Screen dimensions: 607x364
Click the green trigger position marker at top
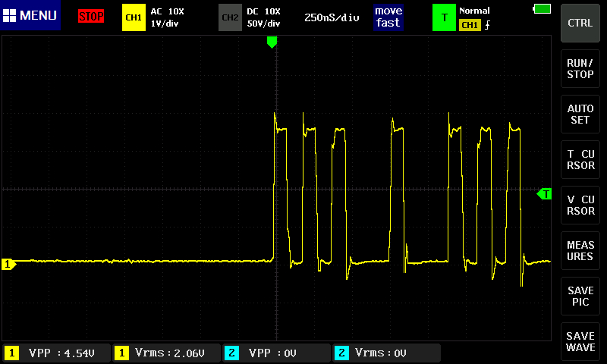pyautogui.click(x=272, y=42)
